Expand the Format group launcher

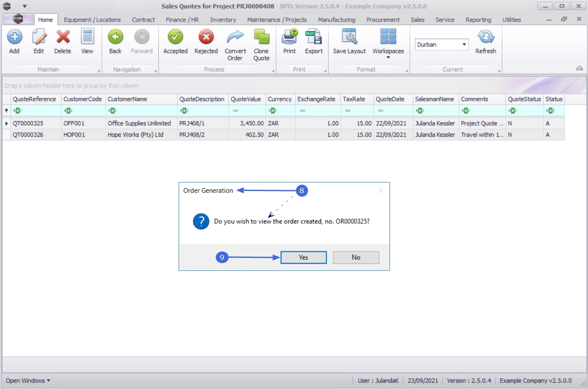pyautogui.click(x=406, y=71)
